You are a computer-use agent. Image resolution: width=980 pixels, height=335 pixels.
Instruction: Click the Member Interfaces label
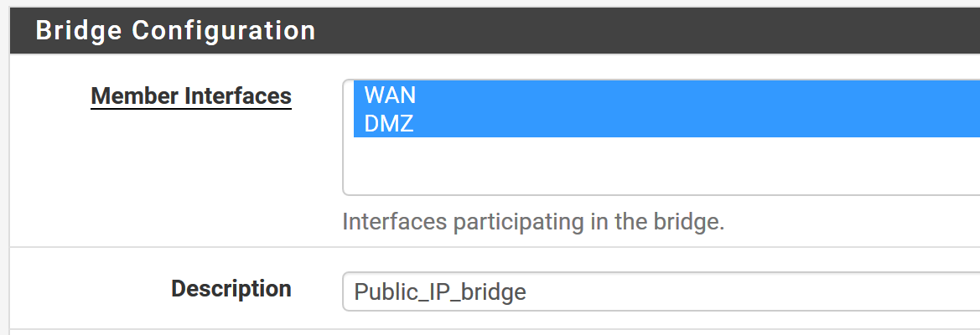[190, 96]
